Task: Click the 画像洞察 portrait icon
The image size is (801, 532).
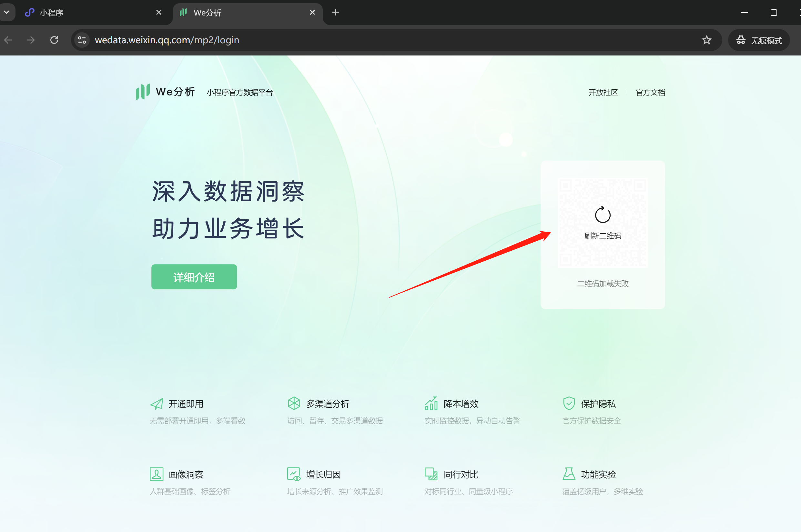Action: [157, 474]
